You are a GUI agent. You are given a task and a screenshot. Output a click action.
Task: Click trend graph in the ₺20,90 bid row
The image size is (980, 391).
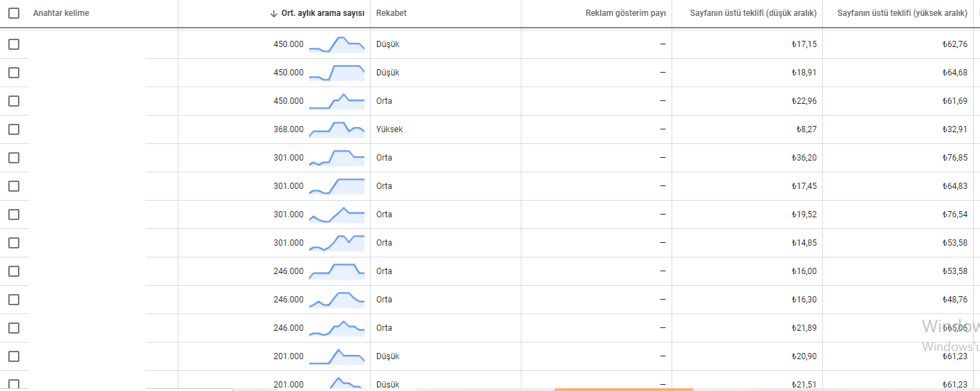click(x=337, y=356)
